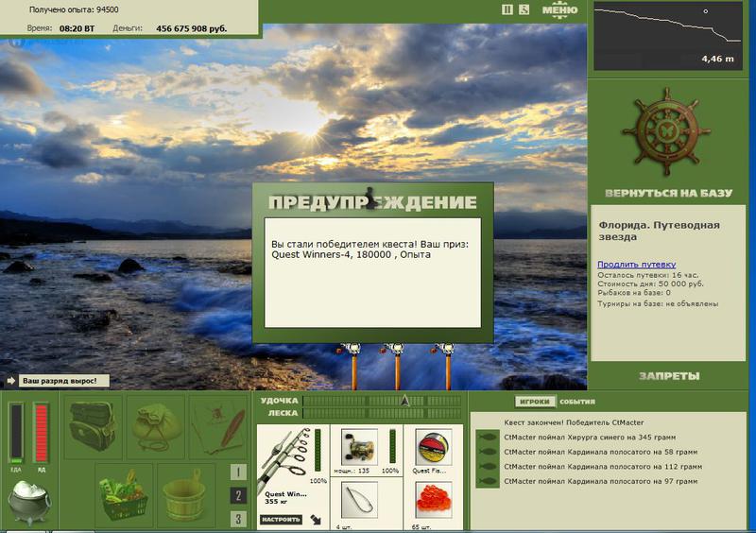This screenshot has height=533, width=756.
Task: Click the Ваш разряд вырос! notification
Action: tap(63, 381)
